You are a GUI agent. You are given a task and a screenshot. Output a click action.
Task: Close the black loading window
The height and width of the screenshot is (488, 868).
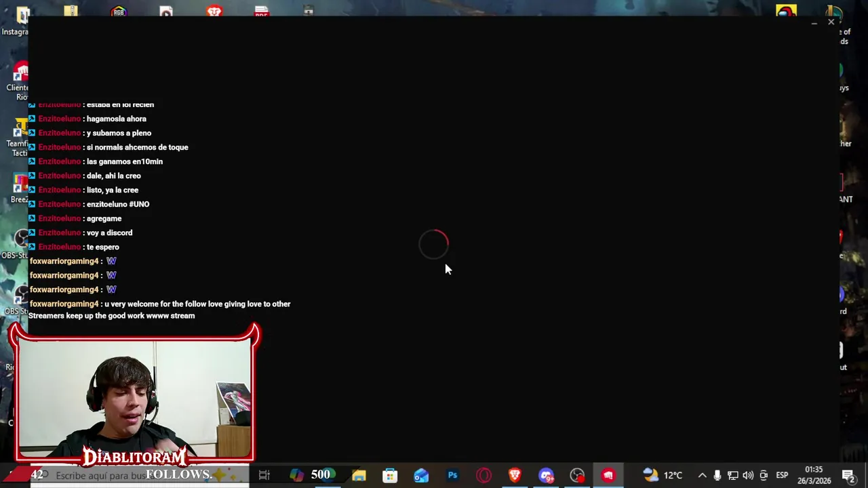pos(831,22)
